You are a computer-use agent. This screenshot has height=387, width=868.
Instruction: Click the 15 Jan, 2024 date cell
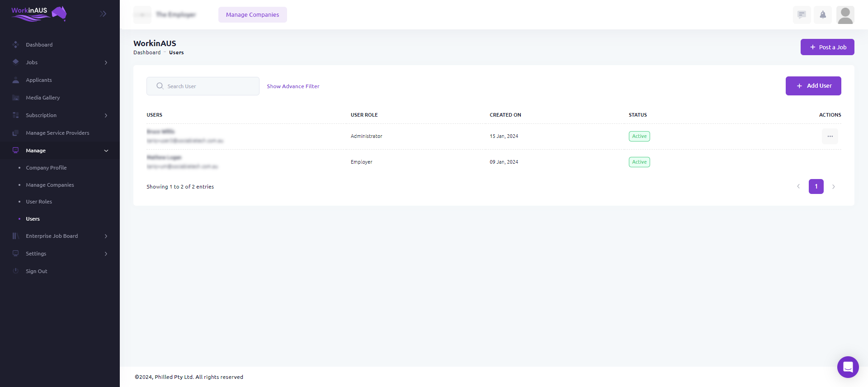tap(504, 136)
